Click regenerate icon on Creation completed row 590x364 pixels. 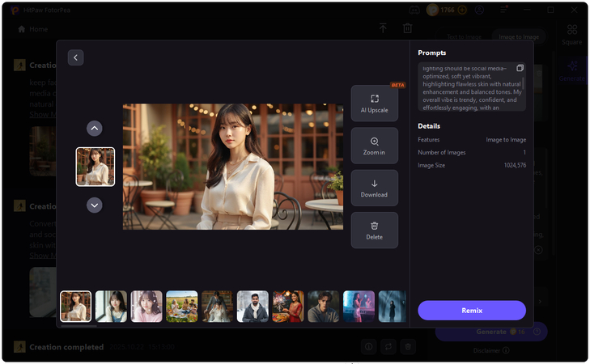coord(388,347)
